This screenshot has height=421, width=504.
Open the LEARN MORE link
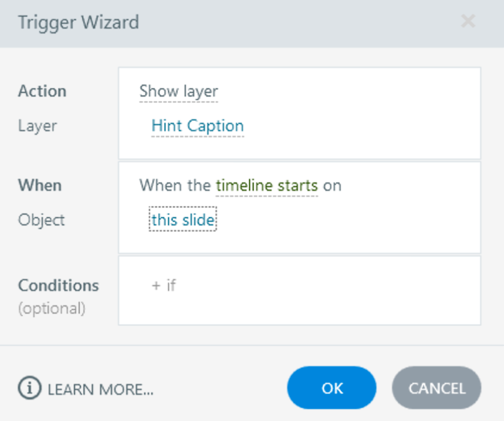coord(100,389)
